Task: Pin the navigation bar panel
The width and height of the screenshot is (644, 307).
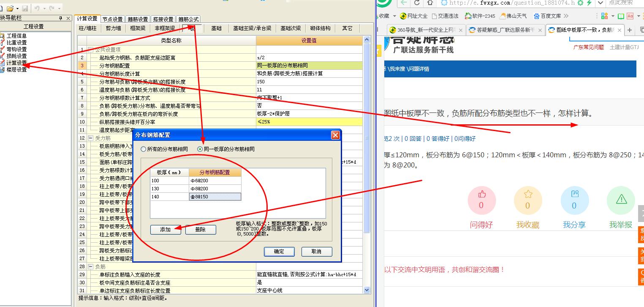Action: point(60,18)
